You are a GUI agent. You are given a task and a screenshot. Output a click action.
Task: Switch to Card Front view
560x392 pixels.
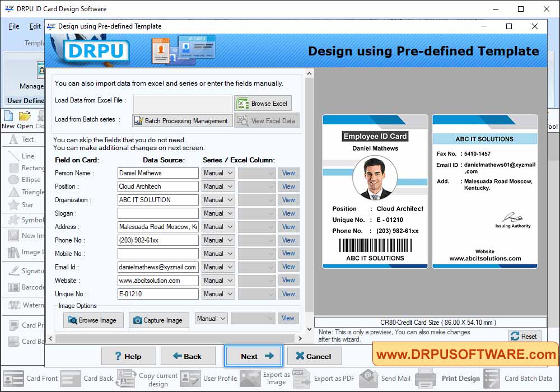click(30, 379)
